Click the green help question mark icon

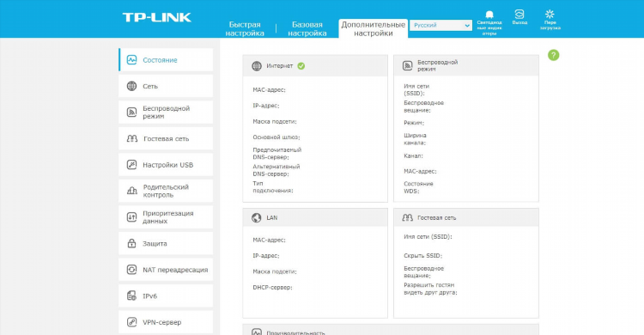click(x=553, y=55)
